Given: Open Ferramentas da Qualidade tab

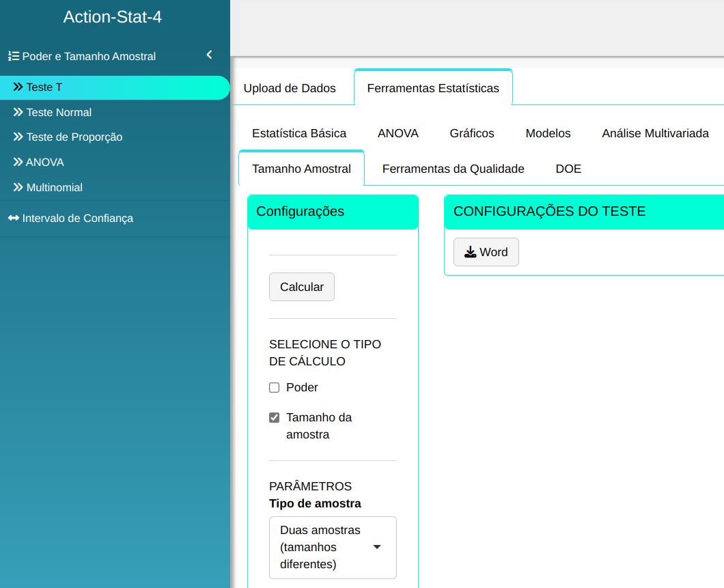Looking at the screenshot, I should coord(453,169).
